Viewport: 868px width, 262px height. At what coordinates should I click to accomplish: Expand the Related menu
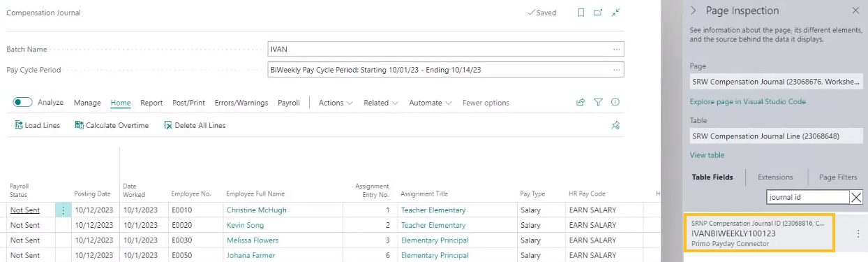click(381, 103)
